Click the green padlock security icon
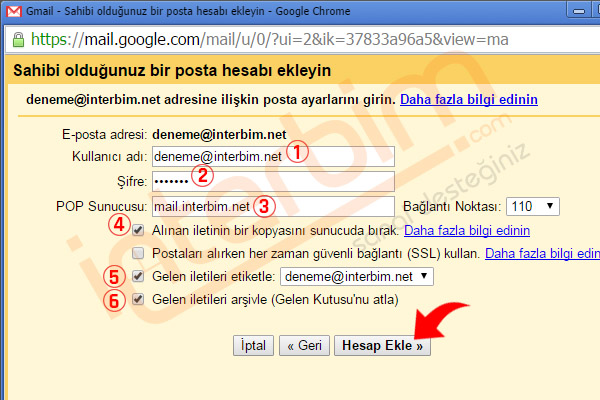This screenshot has width=600, height=400. pos(18,39)
